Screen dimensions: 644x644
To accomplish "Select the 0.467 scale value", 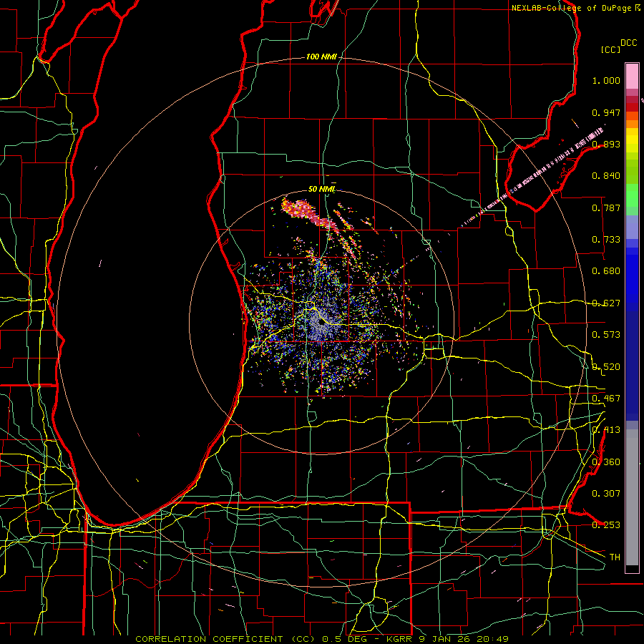I will (606, 399).
